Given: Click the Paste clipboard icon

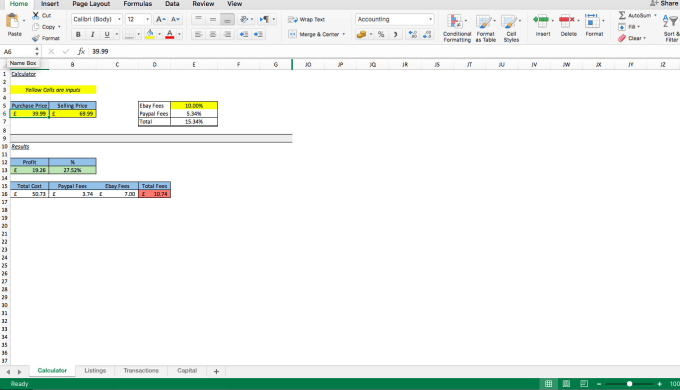Looking at the screenshot, I should point(13,21).
